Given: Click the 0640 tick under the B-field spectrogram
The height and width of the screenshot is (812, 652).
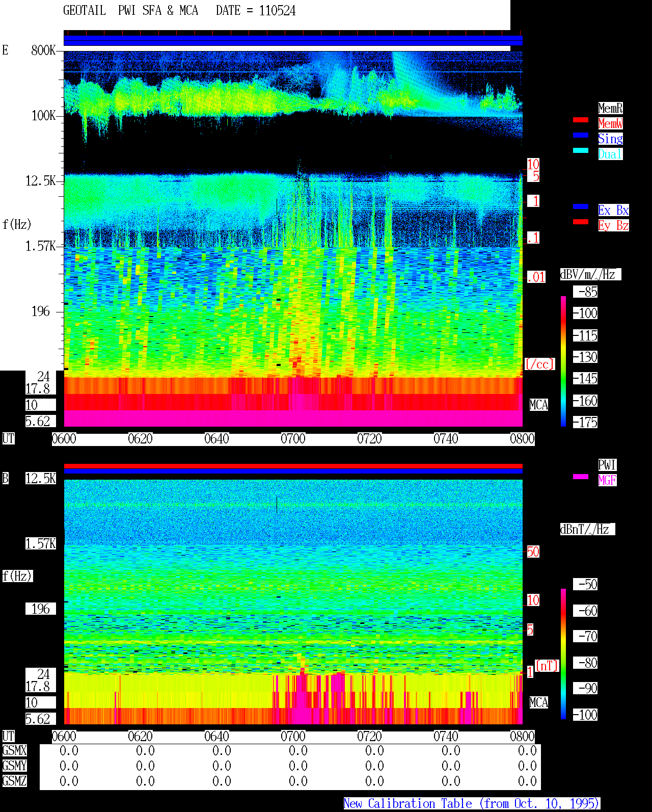Looking at the screenshot, I should click(217, 736).
